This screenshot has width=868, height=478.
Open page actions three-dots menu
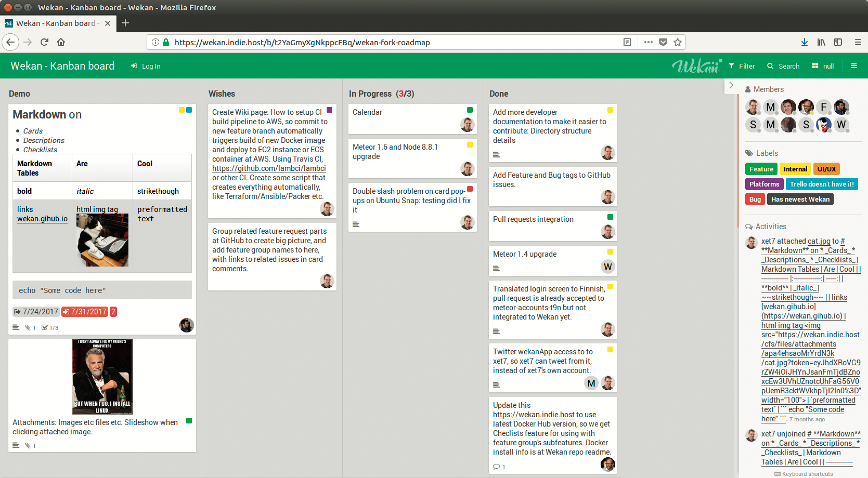click(x=648, y=42)
